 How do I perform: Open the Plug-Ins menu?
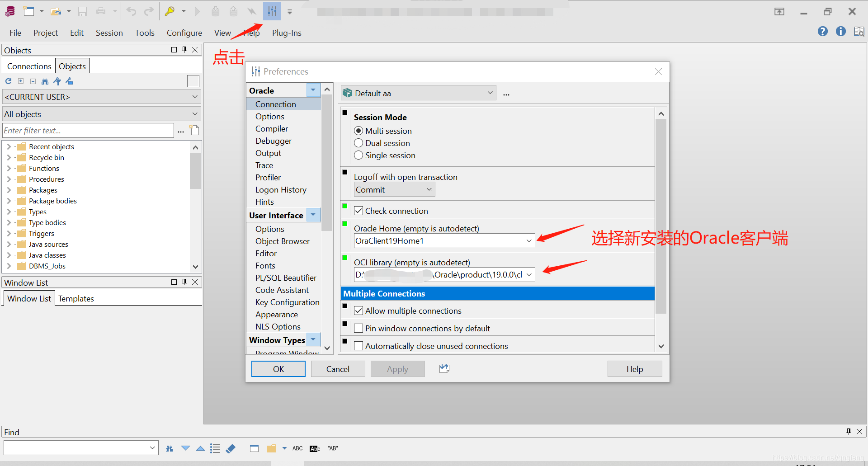coord(287,33)
